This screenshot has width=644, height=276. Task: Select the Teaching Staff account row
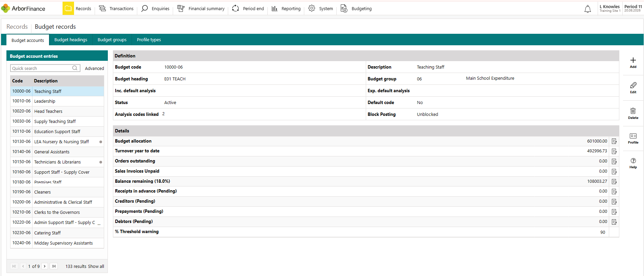tap(57, 91)
